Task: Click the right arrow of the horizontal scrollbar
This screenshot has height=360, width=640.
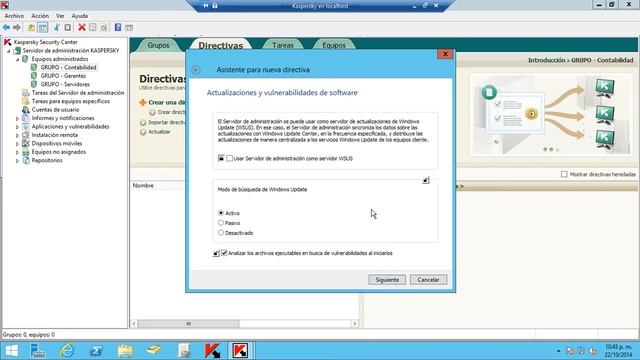Action: click(355, 324)
